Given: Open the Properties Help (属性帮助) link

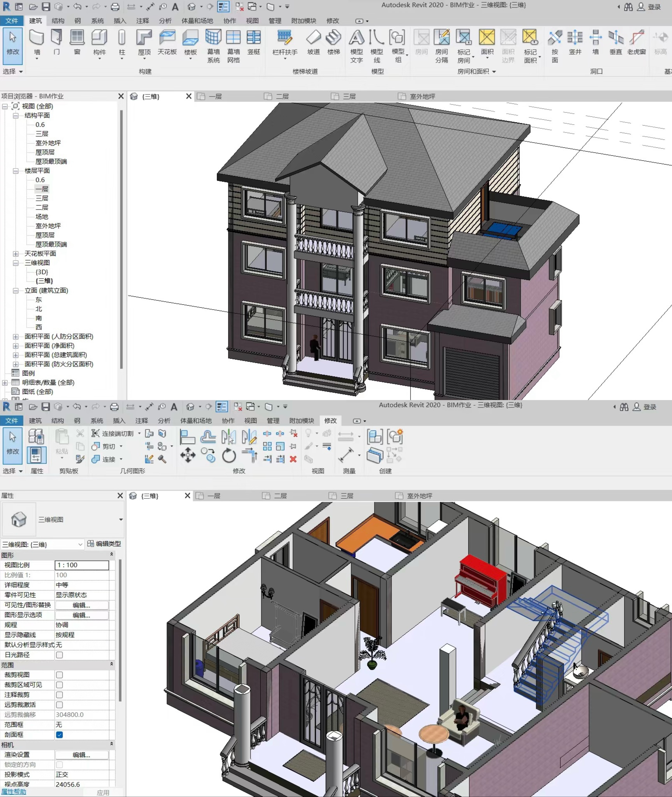Looking at the screenshot, I should tap(14, 792).
